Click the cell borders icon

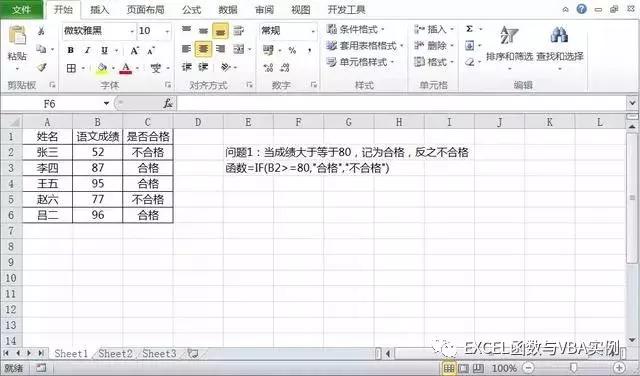pyautogui.click(x=71, y=68)
